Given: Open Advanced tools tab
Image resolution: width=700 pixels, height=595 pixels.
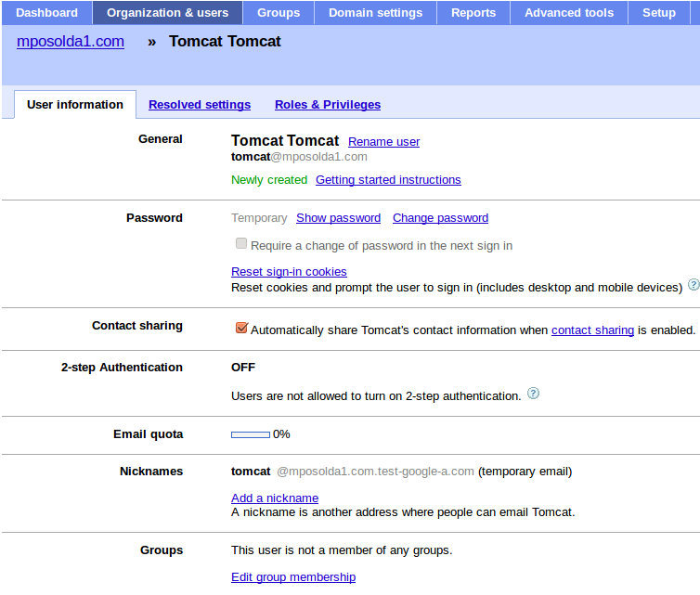Looking at the screenshot, I should click(x=568, y=13).
